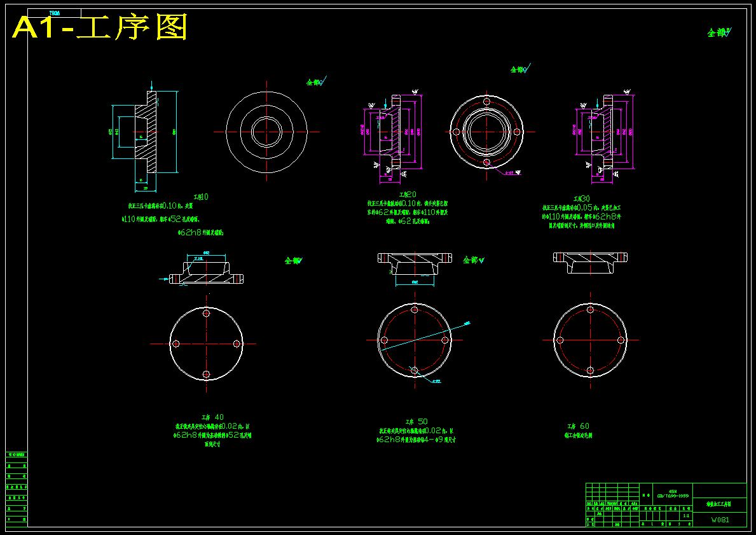Click the top bolt hole in the 工序 40 plan view
Viewport: 756px width, 535px height.
[207, 314]
